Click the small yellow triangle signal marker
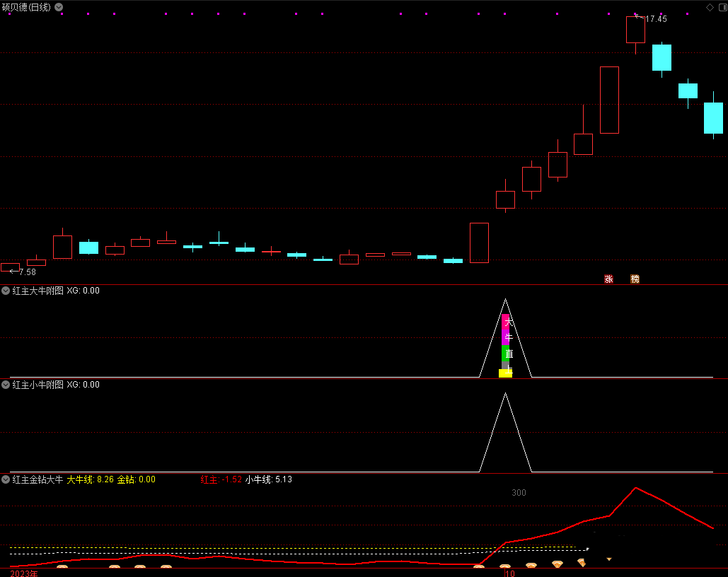 coord(608,559)
